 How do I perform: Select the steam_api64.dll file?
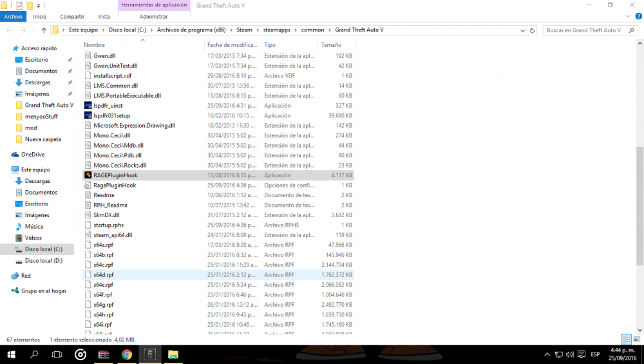click(113, 235)
